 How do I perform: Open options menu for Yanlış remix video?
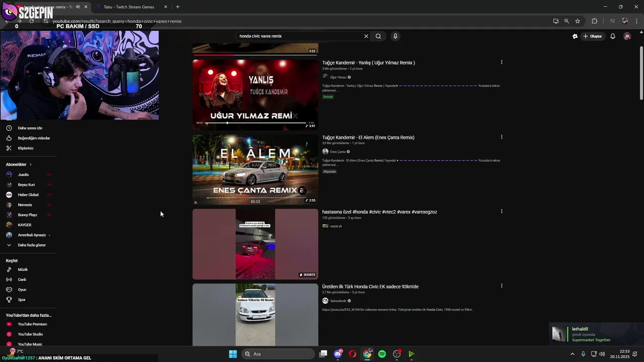tap(502, 62)
